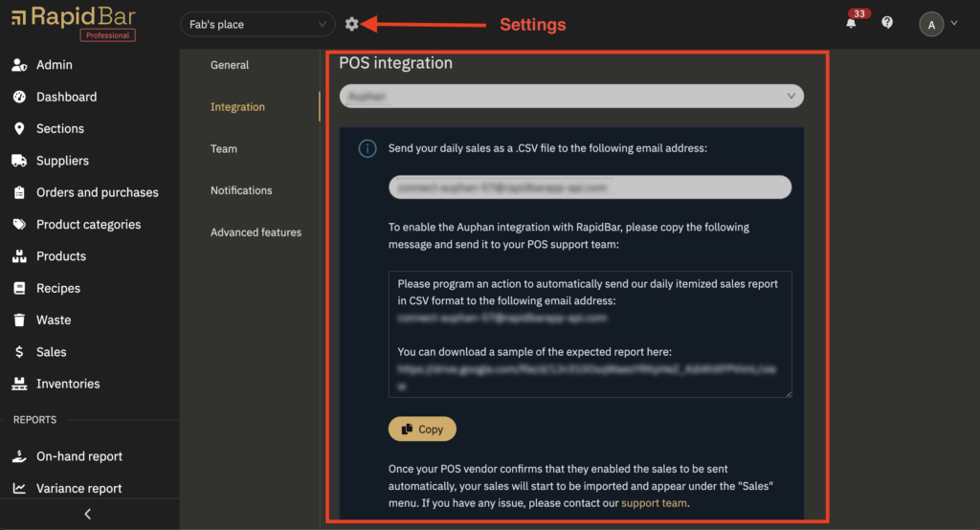Click the Recipes book icon
Screen dimensions: 980x530
tap(19, 288)
